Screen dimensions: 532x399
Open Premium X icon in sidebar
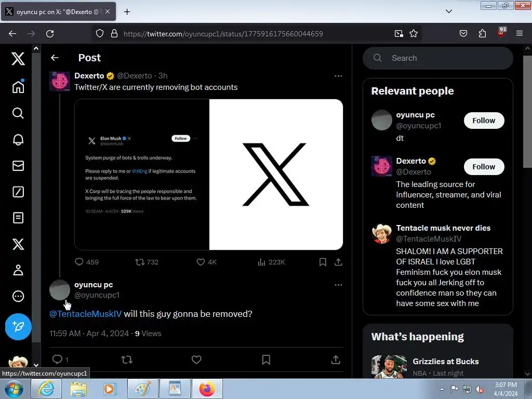point(18,244)
